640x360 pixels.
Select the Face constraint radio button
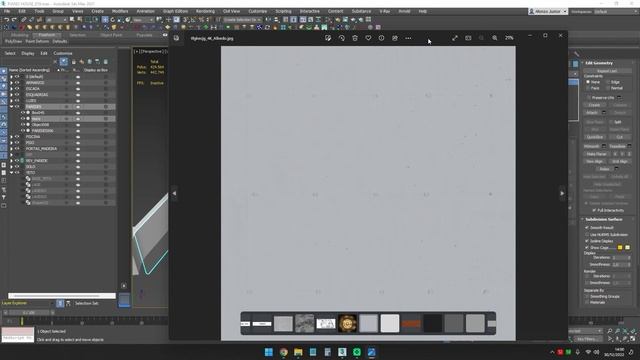[588, 88]
